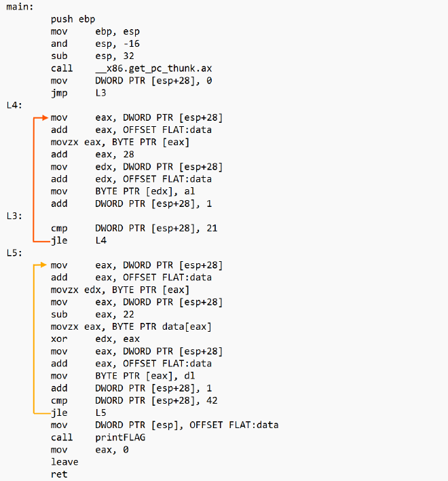The image size is (448, 481).
Task: Click "mov DWORD PTR [esp], OFFSET FLAT:data" line
Action: (164, 425)
